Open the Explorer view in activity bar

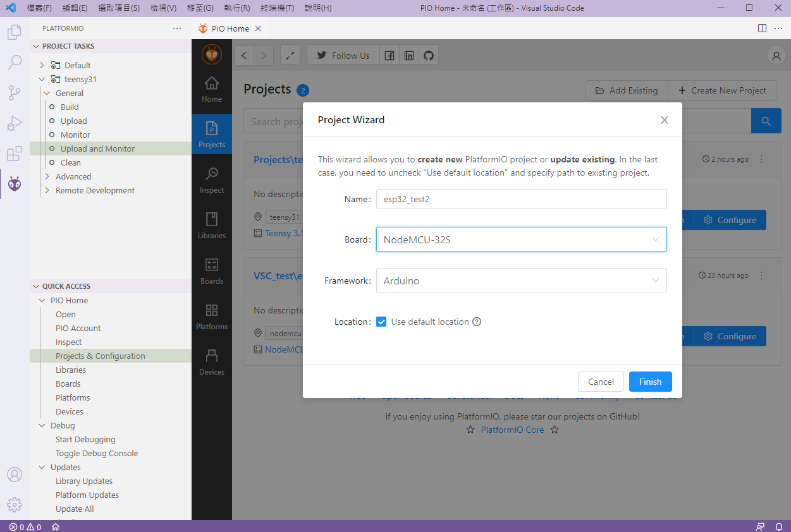[x=15, y=32]
